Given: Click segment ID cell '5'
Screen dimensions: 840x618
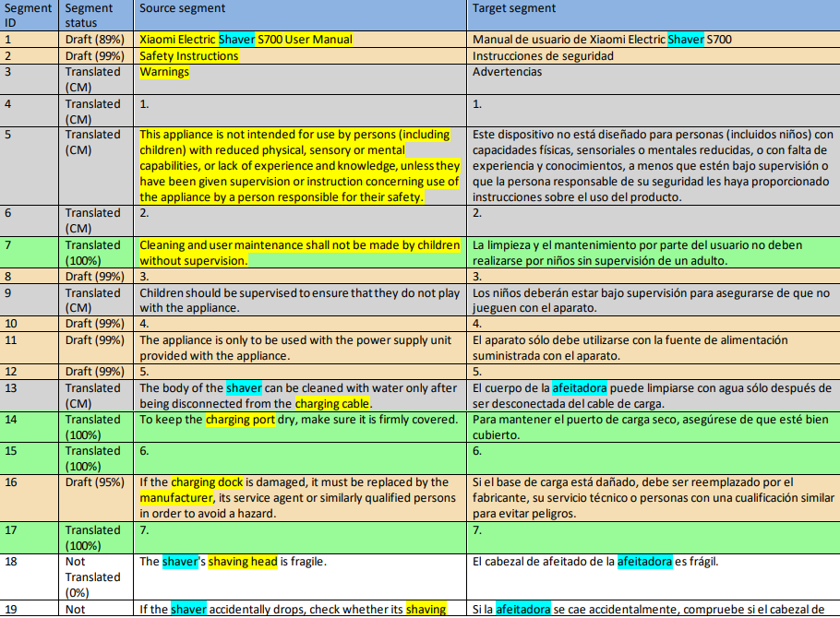Looking at the screenshot, I should pyautogui.click(x=29, y=166).
